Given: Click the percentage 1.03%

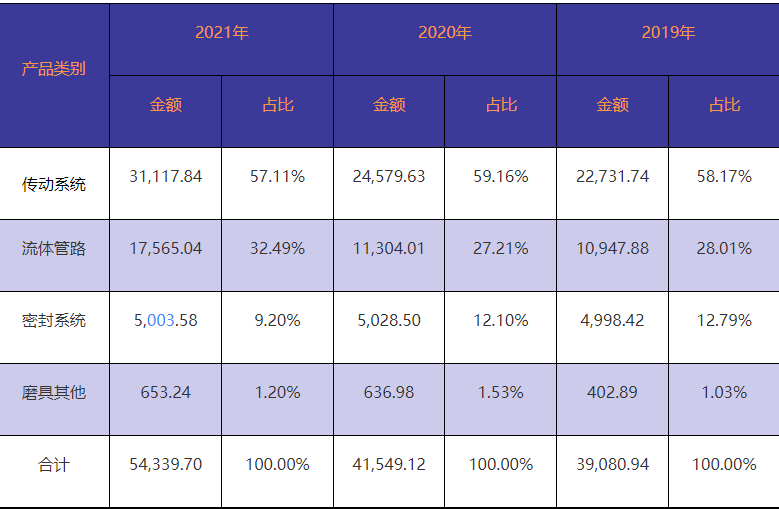Looking at the screenshot, I should tap(724, 392).
